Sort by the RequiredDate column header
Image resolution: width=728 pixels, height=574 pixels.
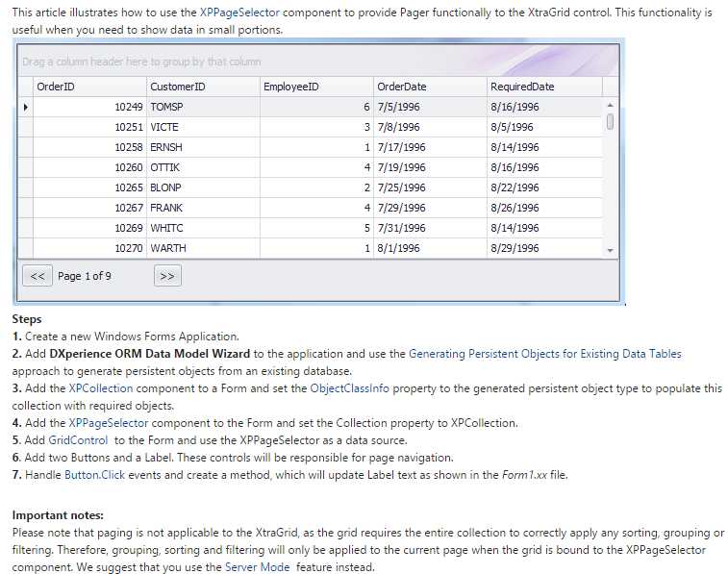click(544, 87)
